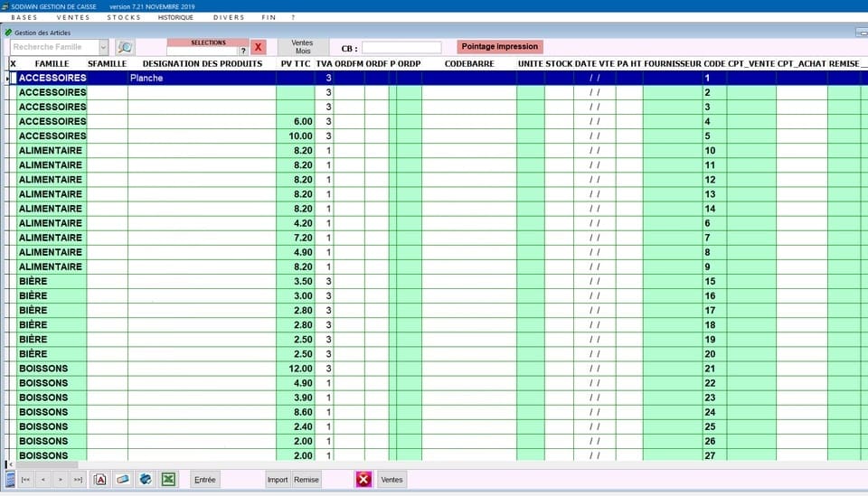The height and width of the screenshot is (496, 868).
Task: Close the form with the magenta X icon
Action: point(363,480)
